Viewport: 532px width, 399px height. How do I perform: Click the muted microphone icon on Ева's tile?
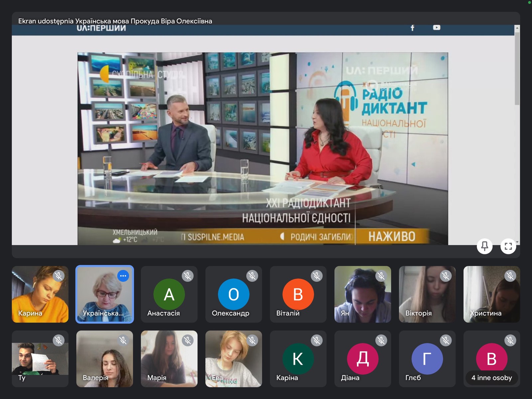pyautogui.click(x=252, y=340)
